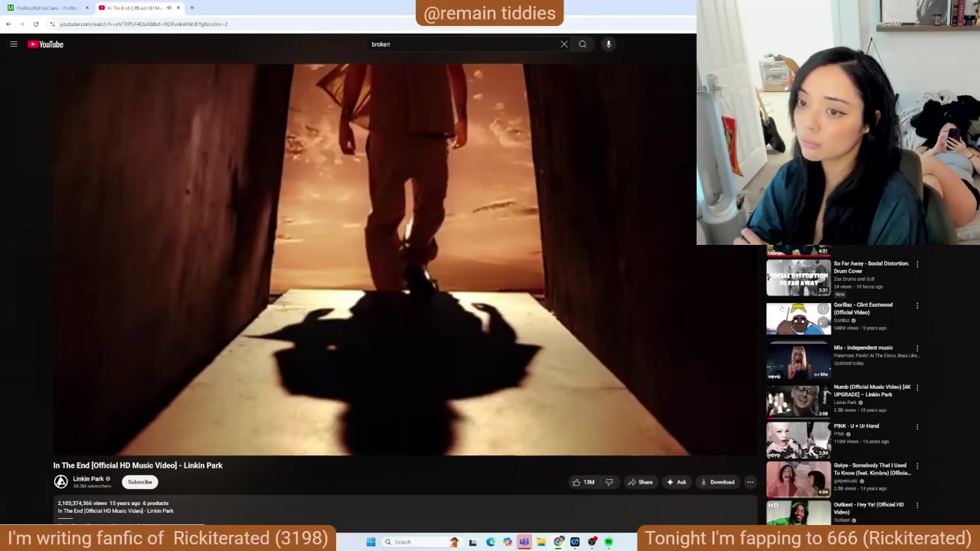Image resolution: width=980 pixels, height=551 pixels.
Task: Clear the search box text
Action: 564,44
